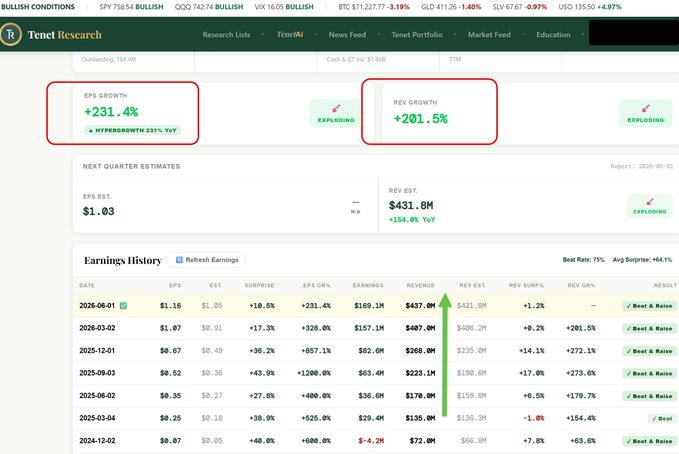Image resolution: width=679 pixels, height=454 pixels.
Task: Click the Beat & Raise result for 2025-06-02
Action: (649, 396)
